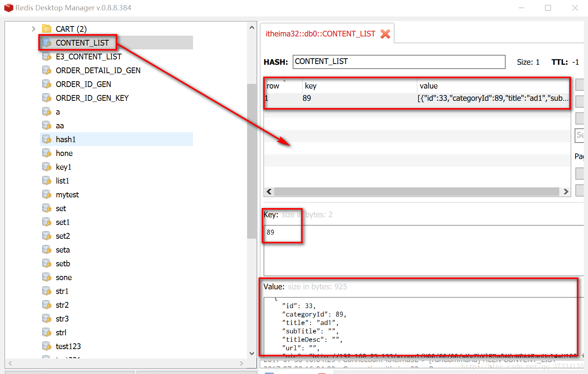Image resolution: width=588 pixels, height=374 pixels.
Task: Select the key cell showing 89 in the table
Action: (x=359, y=98)
